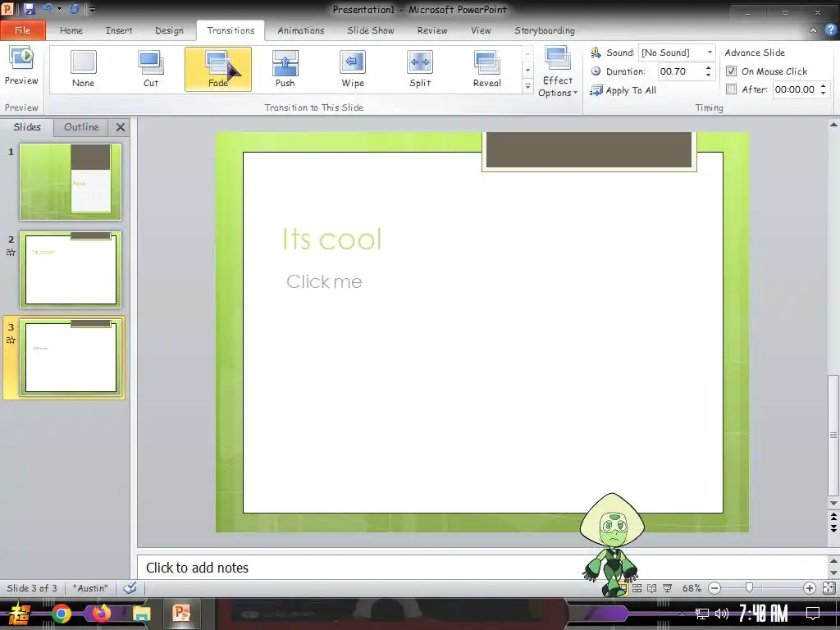Select the Split transition
The height and width of the screenshot is (630, 840).
420,69
